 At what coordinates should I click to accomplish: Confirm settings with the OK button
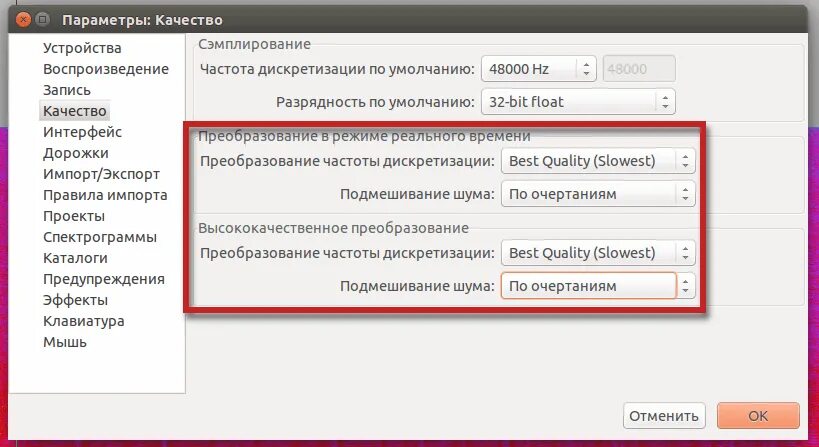758,416
